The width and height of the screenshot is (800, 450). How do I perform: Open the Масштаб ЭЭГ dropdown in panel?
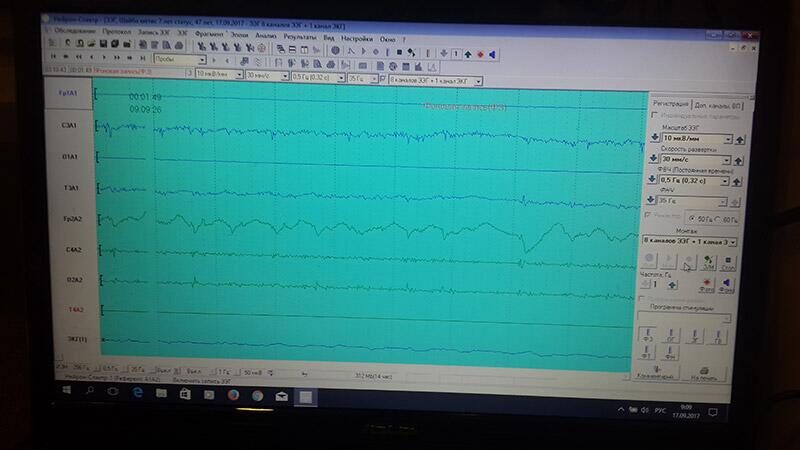(x=696, y=138)
